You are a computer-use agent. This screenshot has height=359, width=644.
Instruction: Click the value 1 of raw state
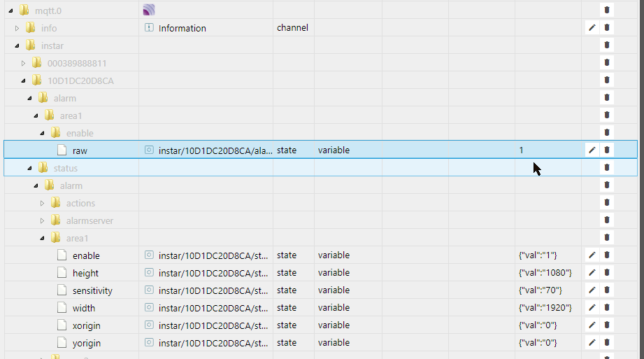coord(521,150)
